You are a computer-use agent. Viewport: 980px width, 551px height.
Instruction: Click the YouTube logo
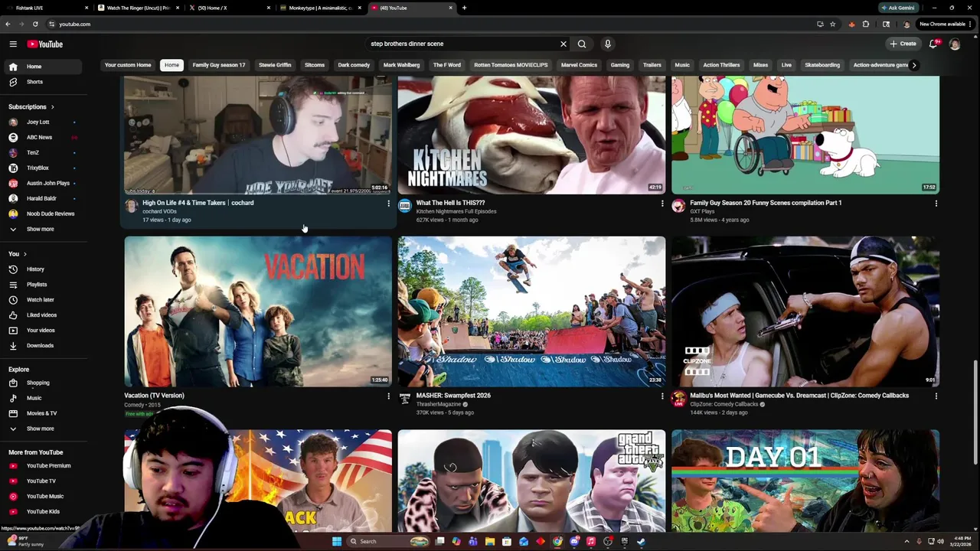click(45, 44)
